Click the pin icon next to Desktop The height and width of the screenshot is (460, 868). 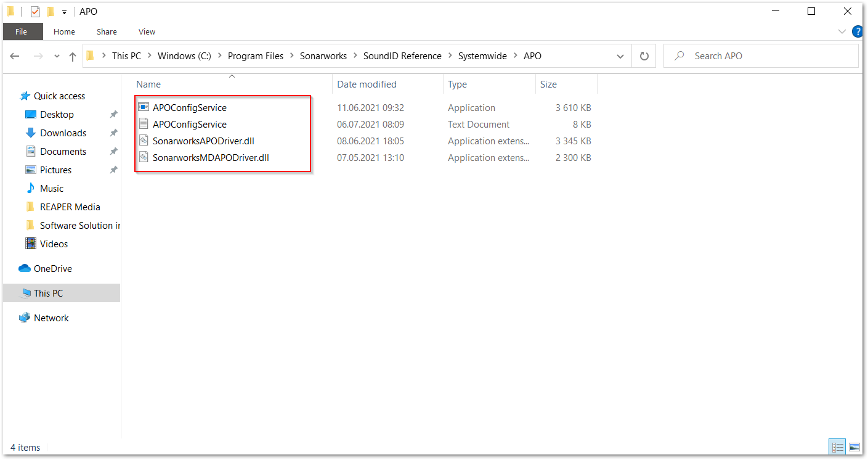click(113, 115)
